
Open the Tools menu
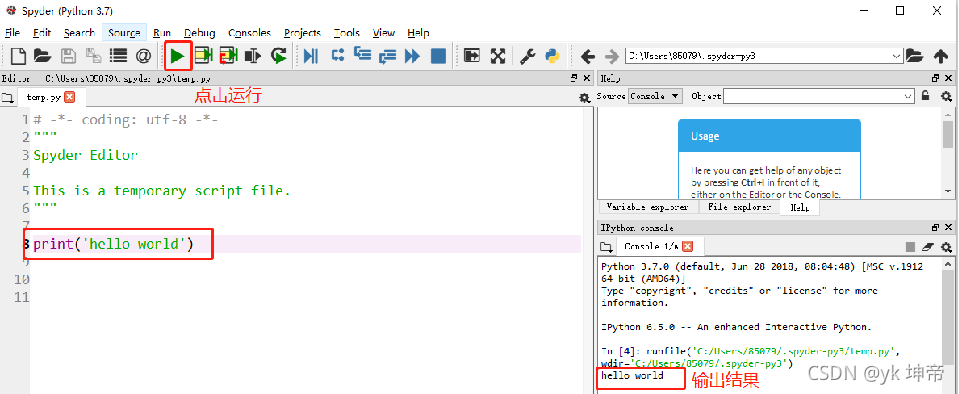coord(347,33)
